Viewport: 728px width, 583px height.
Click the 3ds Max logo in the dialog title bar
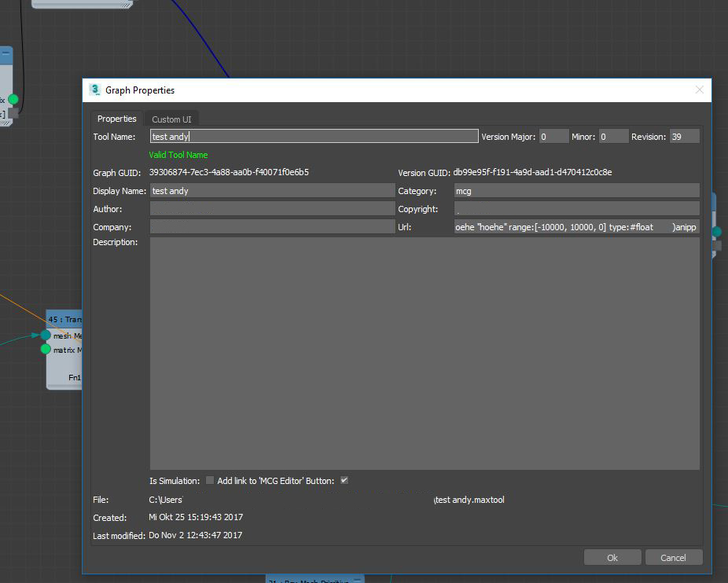point(94,90)
